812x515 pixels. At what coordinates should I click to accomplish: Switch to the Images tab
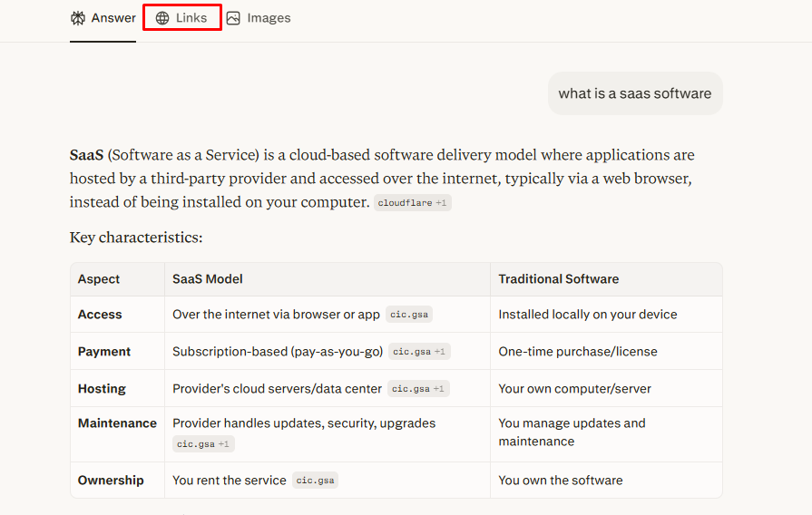pos(259,18)
